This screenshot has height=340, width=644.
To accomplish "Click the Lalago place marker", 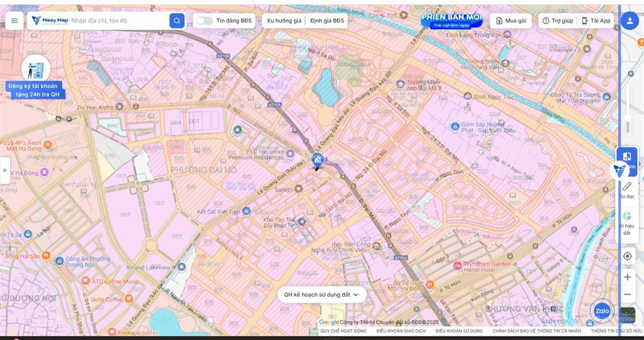I will click(299, 189).
